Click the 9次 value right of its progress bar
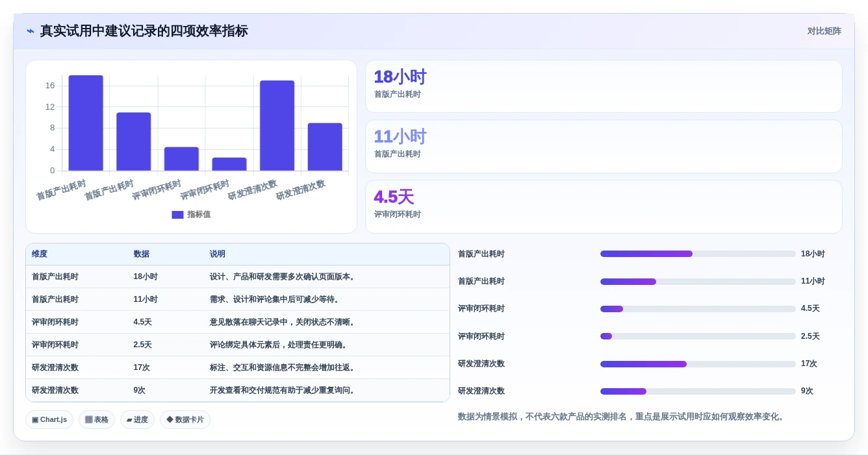The height and width of the screenshot is (455, 868). [x=807, y=391]
